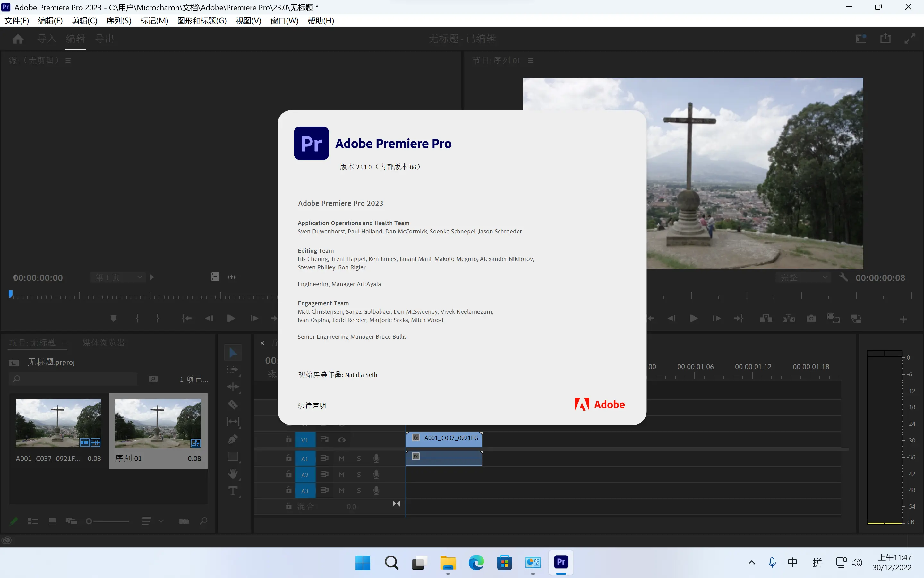Screen dimensions: 924x578
Task: Show hidden tray icons chevron
Action: click(x=751, y=562)
